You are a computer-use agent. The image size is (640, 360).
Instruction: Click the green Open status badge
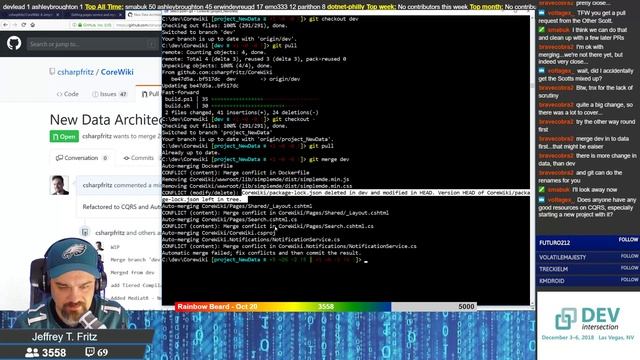coord(64,136)
